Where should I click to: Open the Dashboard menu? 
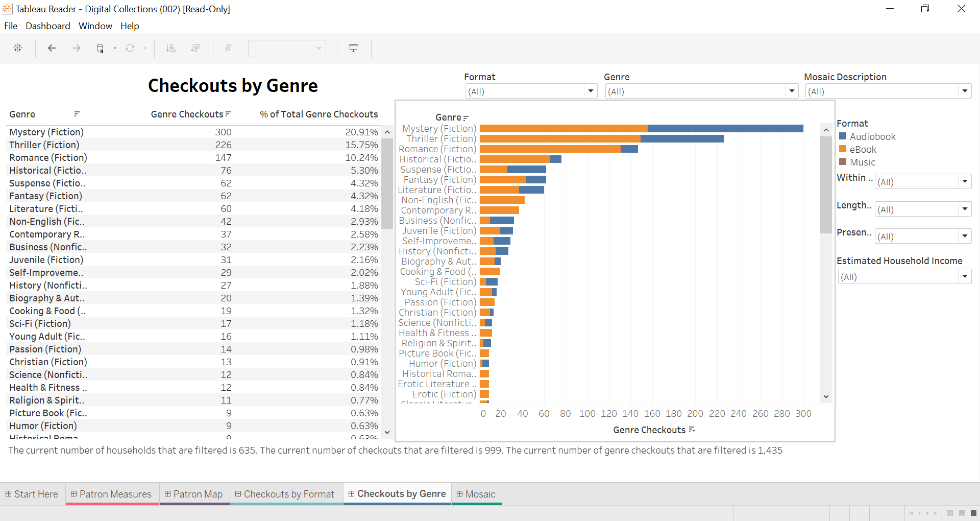[x=48, y=26]
